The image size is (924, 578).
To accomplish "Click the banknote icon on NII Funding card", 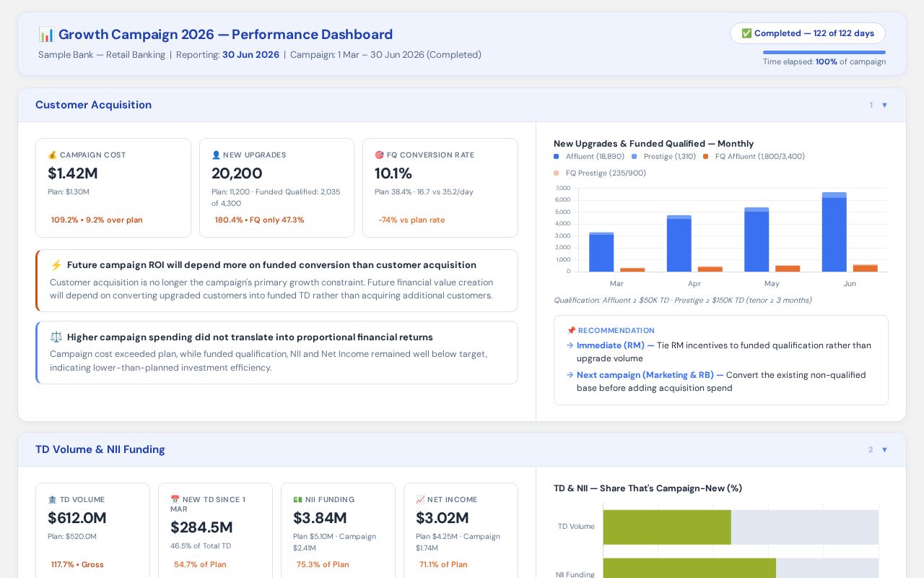I will click(297, 500).
